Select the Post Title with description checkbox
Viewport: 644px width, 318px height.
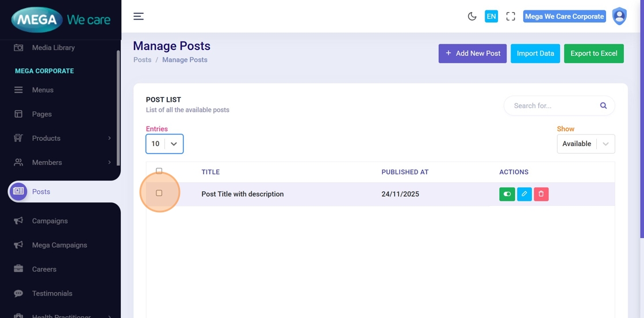pyautogui.click(x=159, y=193)
